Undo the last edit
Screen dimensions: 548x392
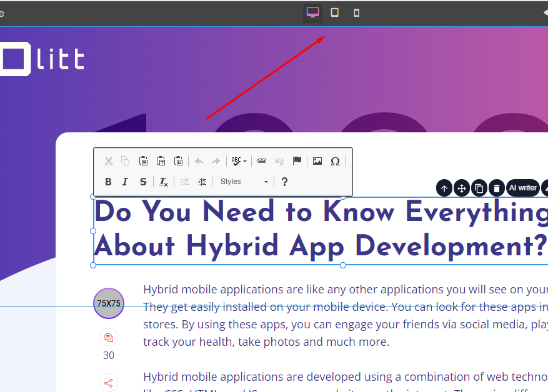pyautogui.click(x=199, y=161)
